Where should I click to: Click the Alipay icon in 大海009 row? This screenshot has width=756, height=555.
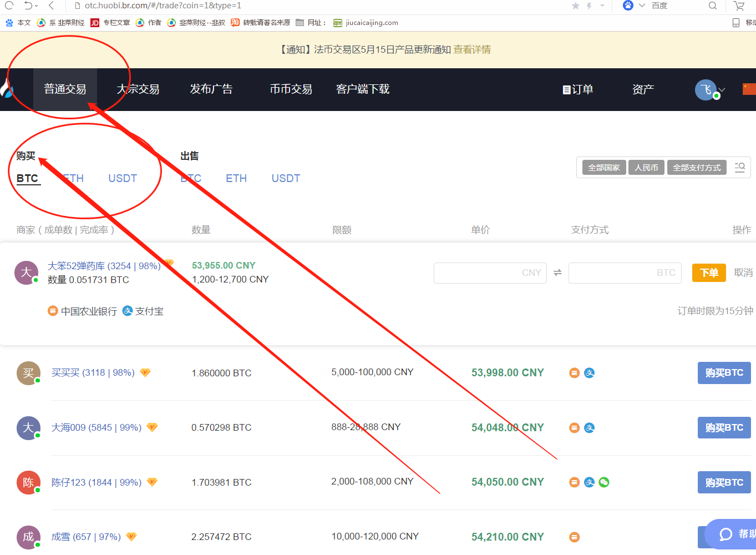590,428
